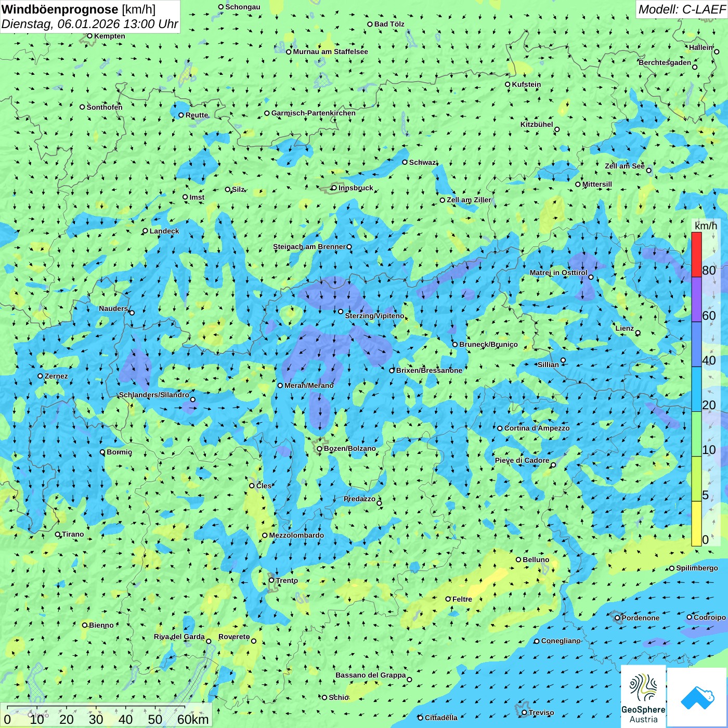728x728 pixels.
Task: Click the 'Kufstein' label
Action: (x=526, y=84)
